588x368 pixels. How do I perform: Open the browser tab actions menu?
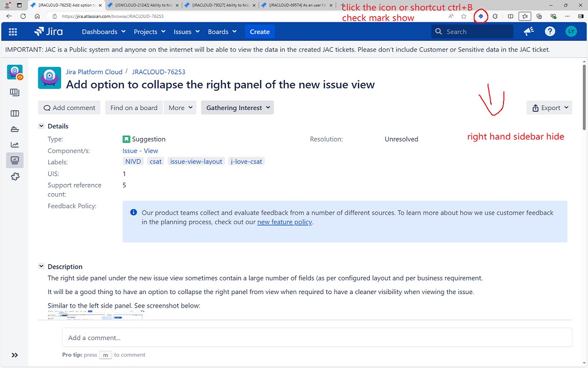click(x=19, y=5)
